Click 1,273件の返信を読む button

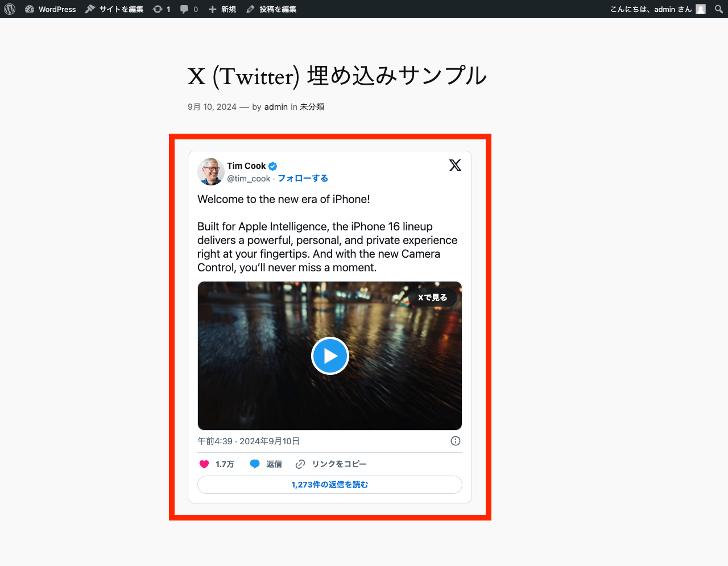pos(330,485)
